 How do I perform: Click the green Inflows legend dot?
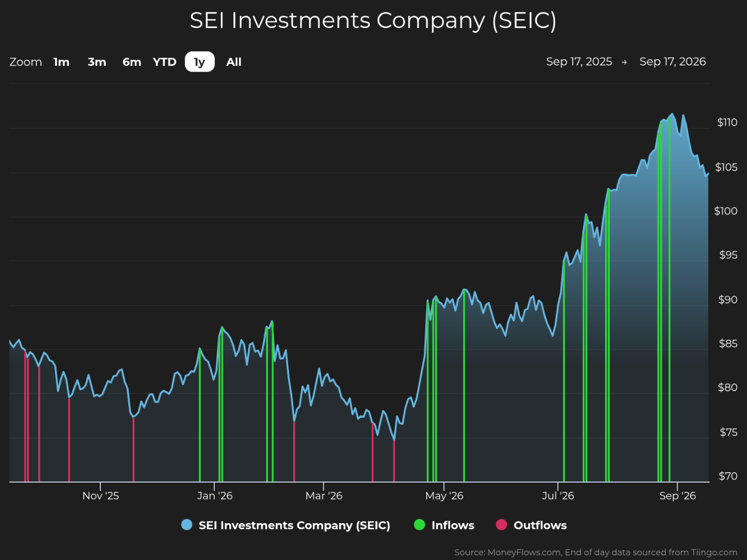[x=420, y=525]
